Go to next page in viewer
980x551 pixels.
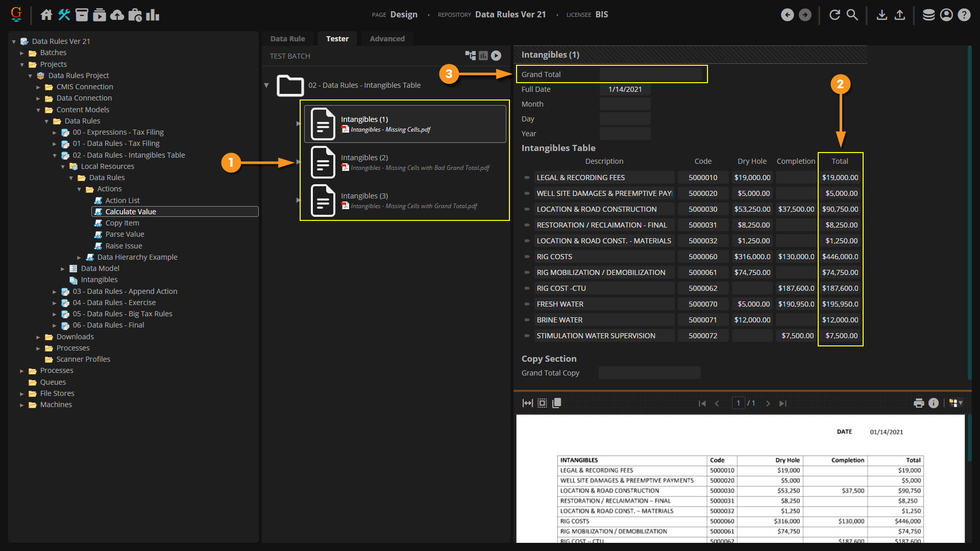point(768,403)
